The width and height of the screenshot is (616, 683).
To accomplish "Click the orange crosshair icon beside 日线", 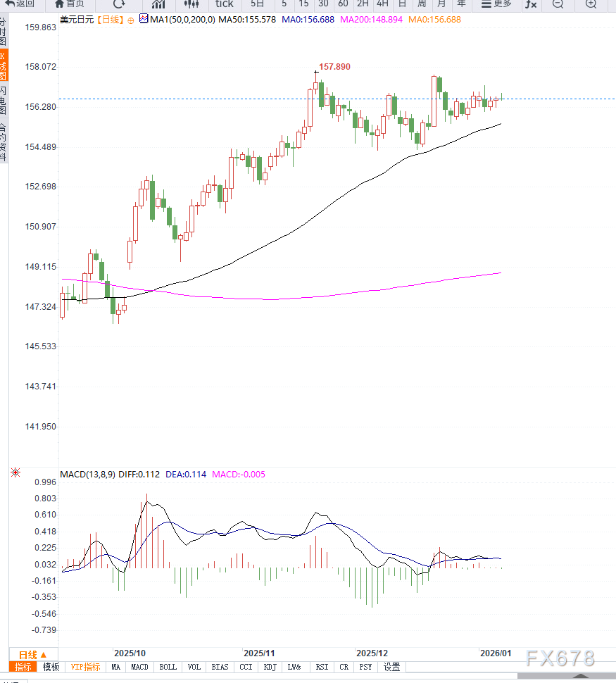I will [x=131, y=20].
